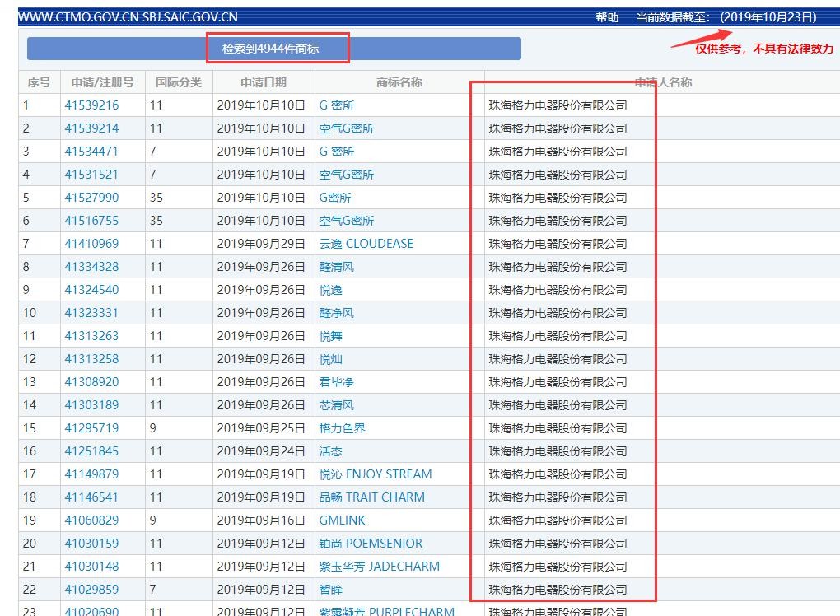Open the 醛清风 trademark
840x616 pixels.
pos(337,267)
